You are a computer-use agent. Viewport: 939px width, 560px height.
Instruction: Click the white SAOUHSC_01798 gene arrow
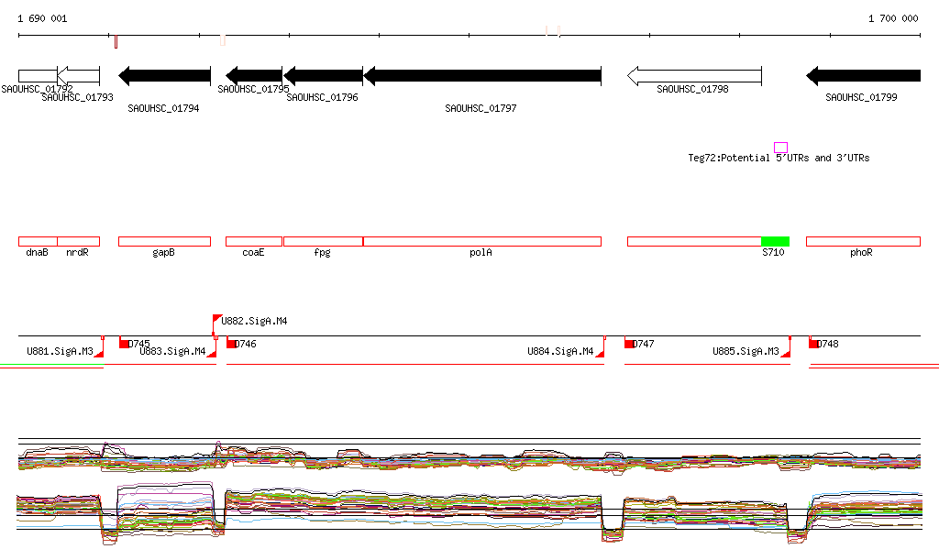point(695,76)
